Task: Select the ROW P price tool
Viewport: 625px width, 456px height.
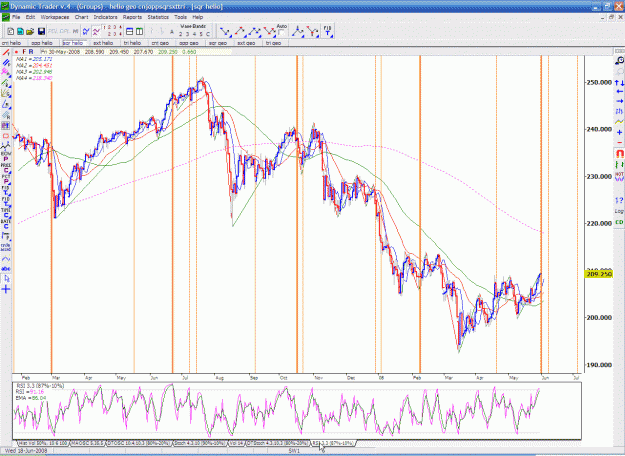Action: [6, 156]
